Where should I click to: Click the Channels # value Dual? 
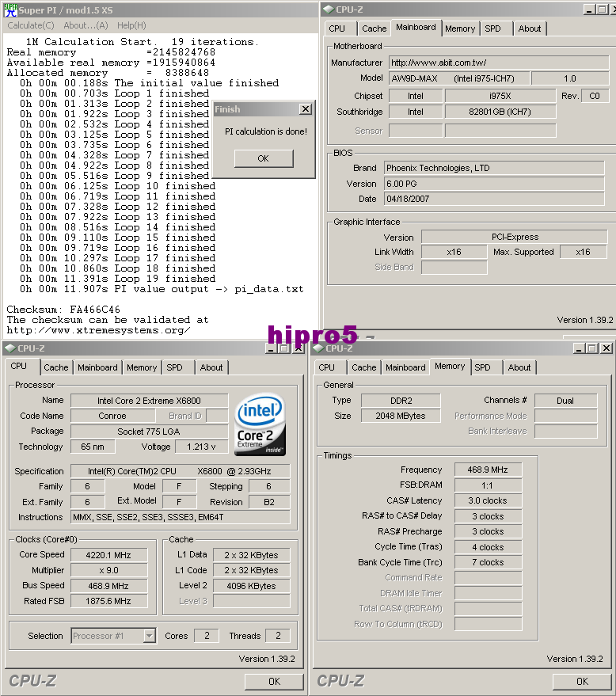coord(566,401)
